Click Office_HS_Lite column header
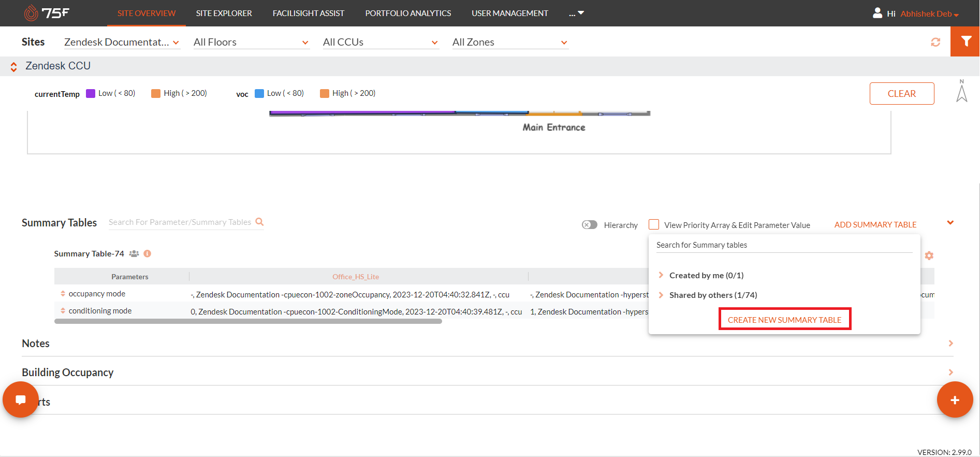 point(356,277)
